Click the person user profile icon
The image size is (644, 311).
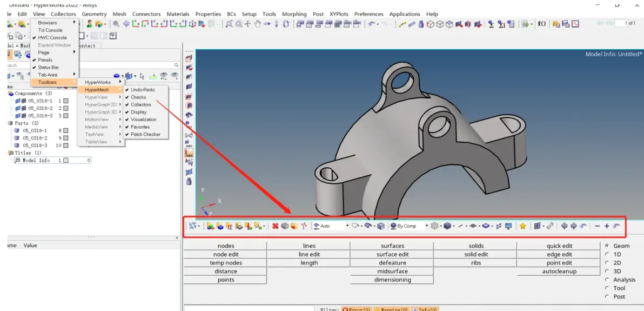[x=89, y=24]
